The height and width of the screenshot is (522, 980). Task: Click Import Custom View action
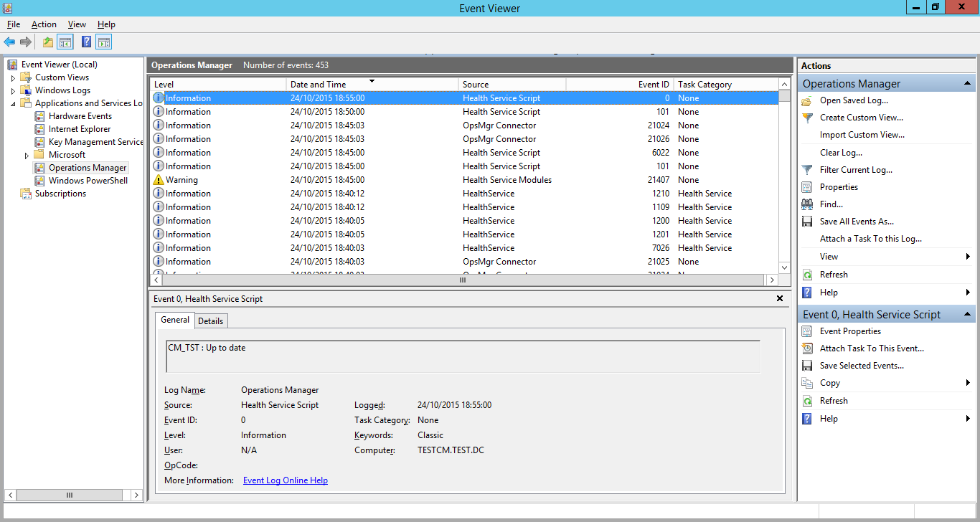coord(862,135)
